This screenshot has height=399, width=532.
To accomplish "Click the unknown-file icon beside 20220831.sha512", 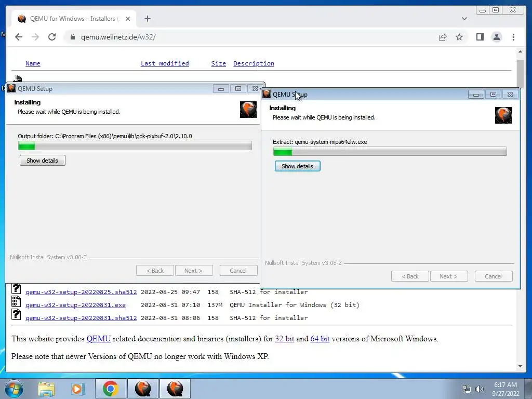I will point(16,314).
